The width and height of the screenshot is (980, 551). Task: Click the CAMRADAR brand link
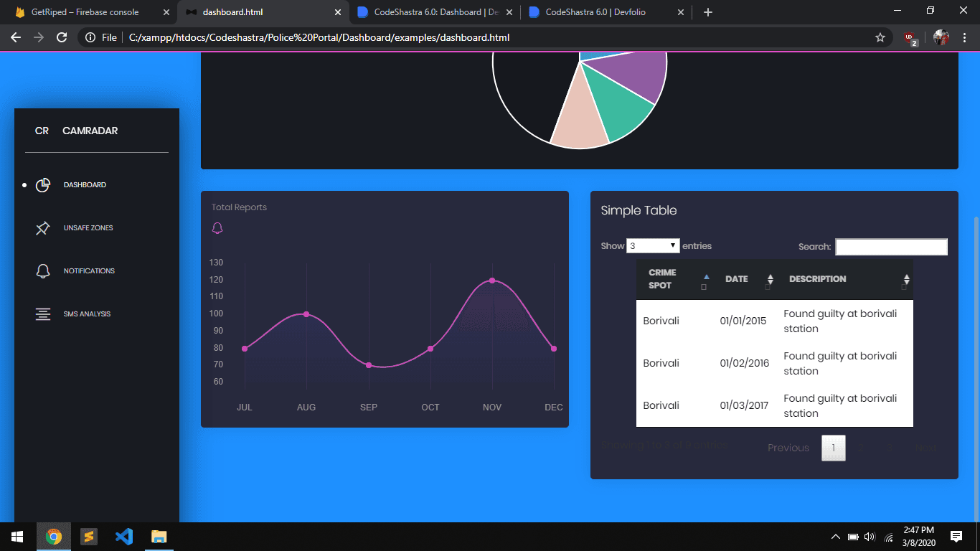(x=90, y=131)
